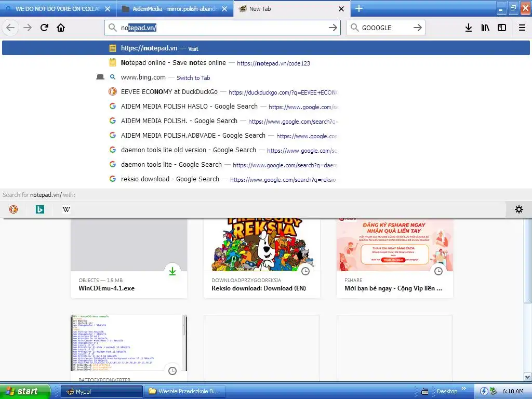Click the 6:10 AM clock
Viewport: 532px width, 399px height.
(513, 391)
